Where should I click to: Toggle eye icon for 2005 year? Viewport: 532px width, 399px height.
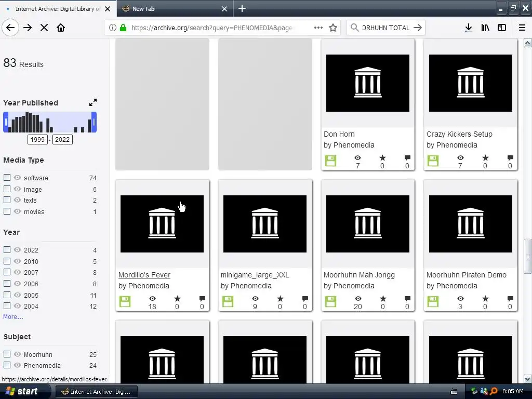tap(17, 295)
